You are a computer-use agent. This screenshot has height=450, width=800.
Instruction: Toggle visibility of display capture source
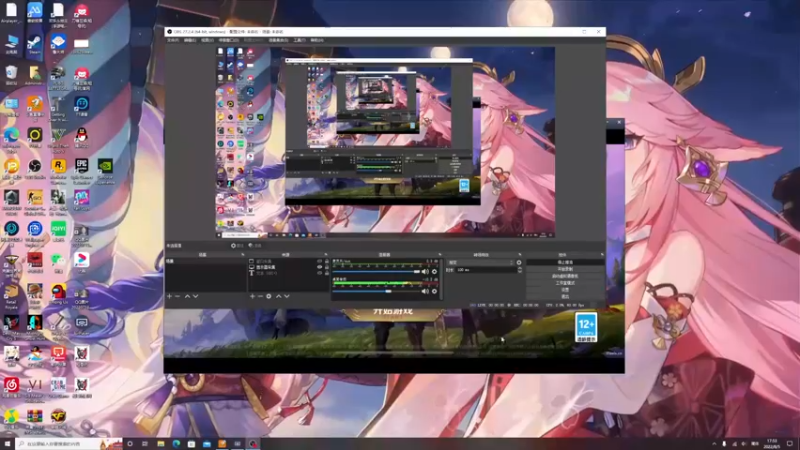click(320, 267)
